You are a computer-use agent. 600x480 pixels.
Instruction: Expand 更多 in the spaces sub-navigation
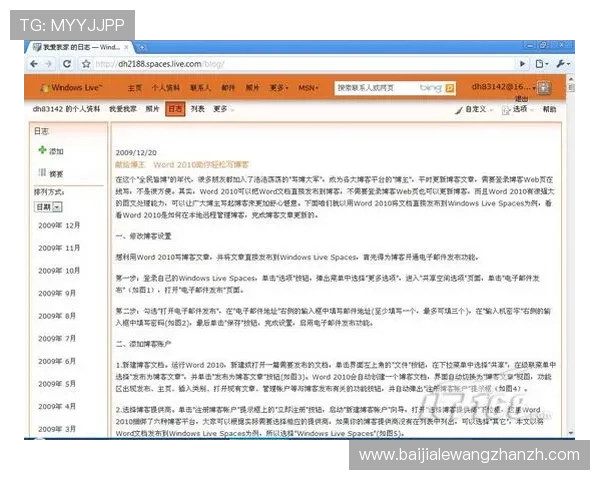[223, 109]
